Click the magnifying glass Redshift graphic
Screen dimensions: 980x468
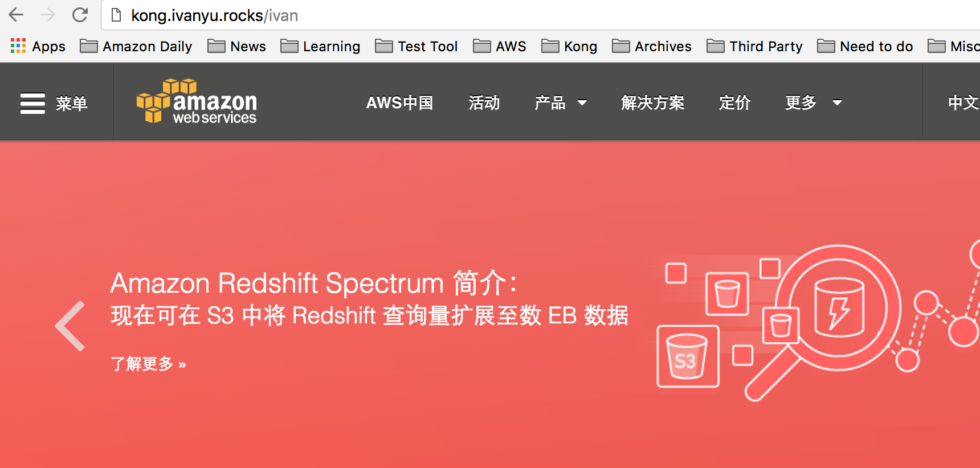coord(824,322)
